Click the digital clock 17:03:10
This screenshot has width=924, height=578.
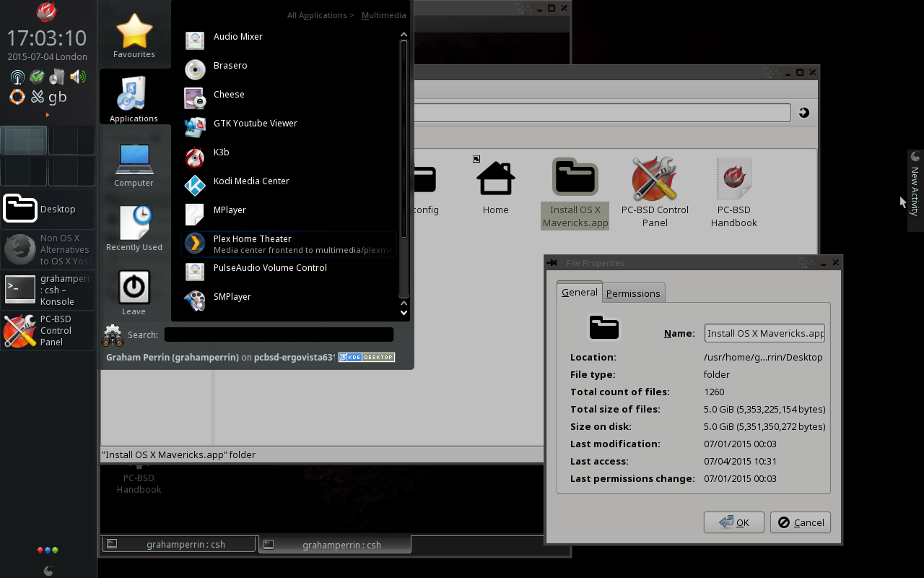point(47,38)
